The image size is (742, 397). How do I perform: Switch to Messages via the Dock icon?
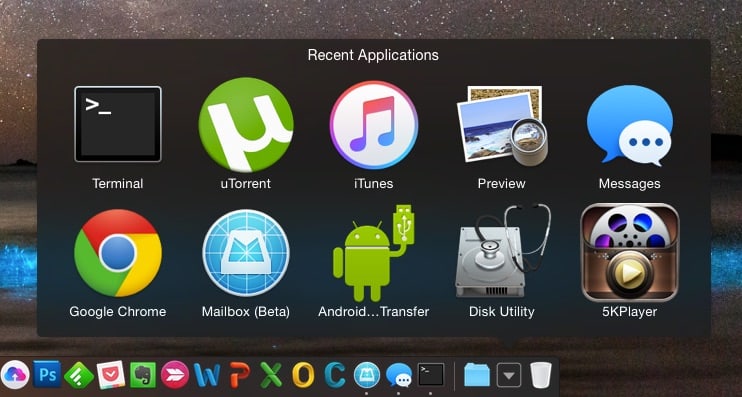point(399,375)
